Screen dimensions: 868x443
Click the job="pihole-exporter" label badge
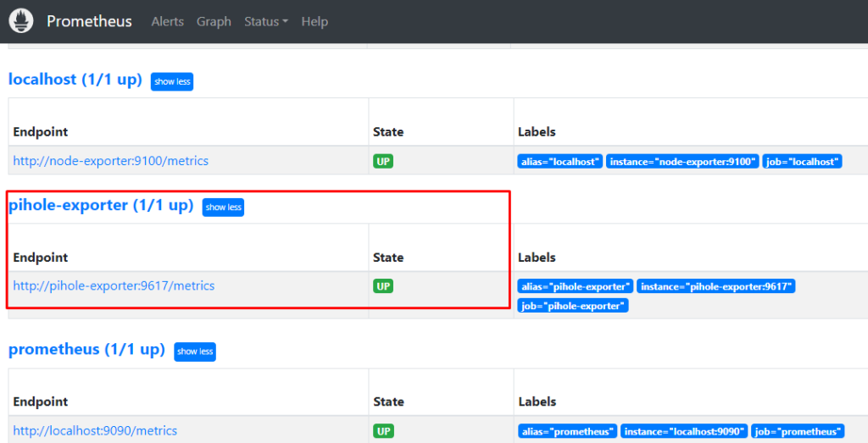point(573,306)
